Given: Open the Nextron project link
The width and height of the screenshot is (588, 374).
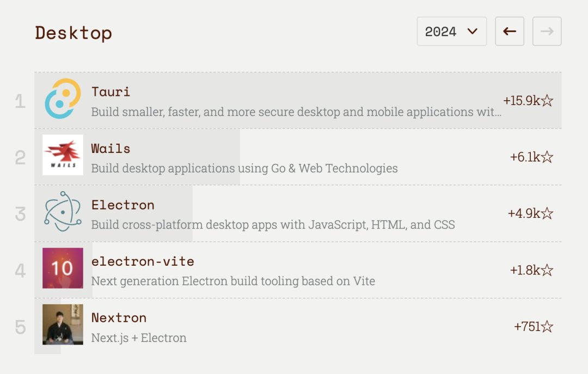Looking at the screenshot, I should click(119, 318).
